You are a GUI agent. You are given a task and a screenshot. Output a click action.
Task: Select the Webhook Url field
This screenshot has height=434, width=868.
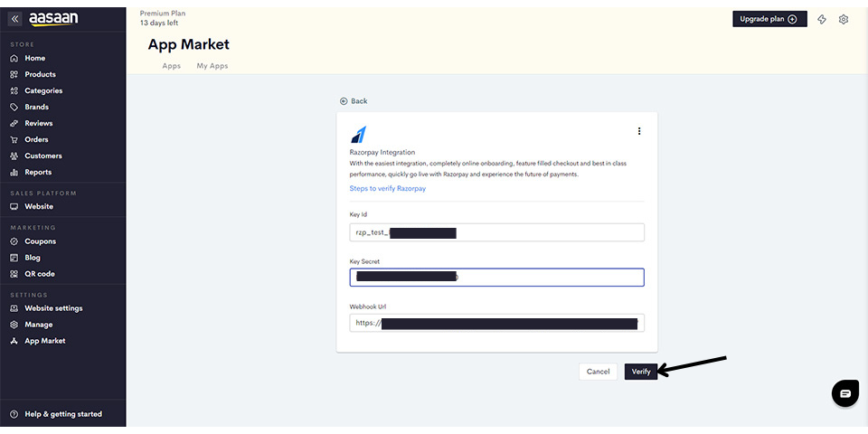click(496, 323)
